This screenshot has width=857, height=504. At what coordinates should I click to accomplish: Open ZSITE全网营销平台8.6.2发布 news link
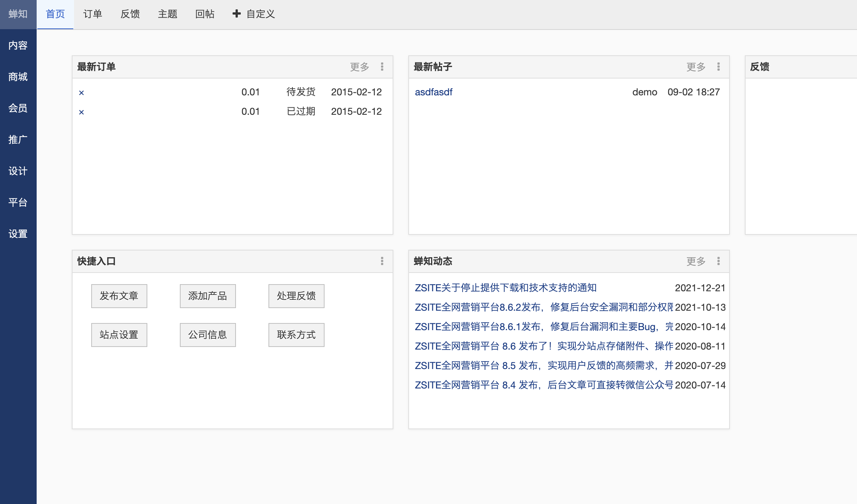[544, 307]
